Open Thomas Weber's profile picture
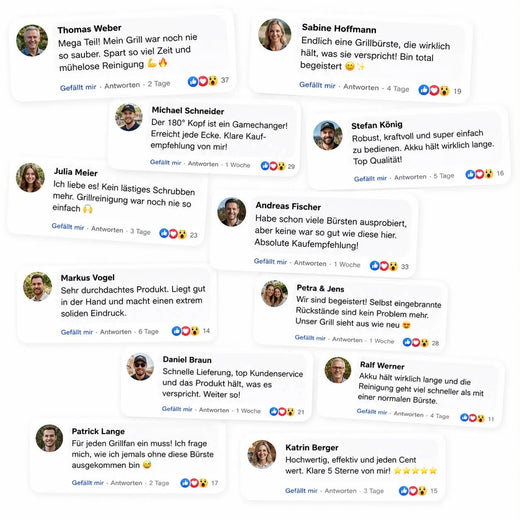 32,40
